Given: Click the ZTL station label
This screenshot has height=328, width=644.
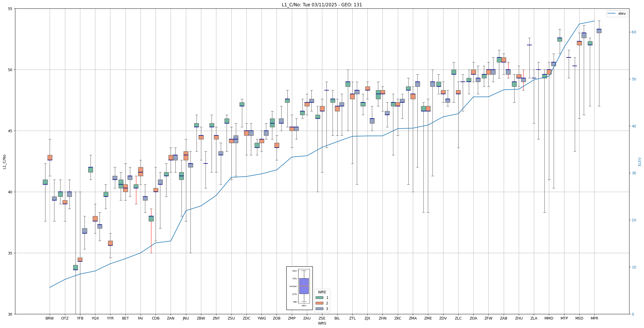Looking at the screenshot, I should point(352,318).
